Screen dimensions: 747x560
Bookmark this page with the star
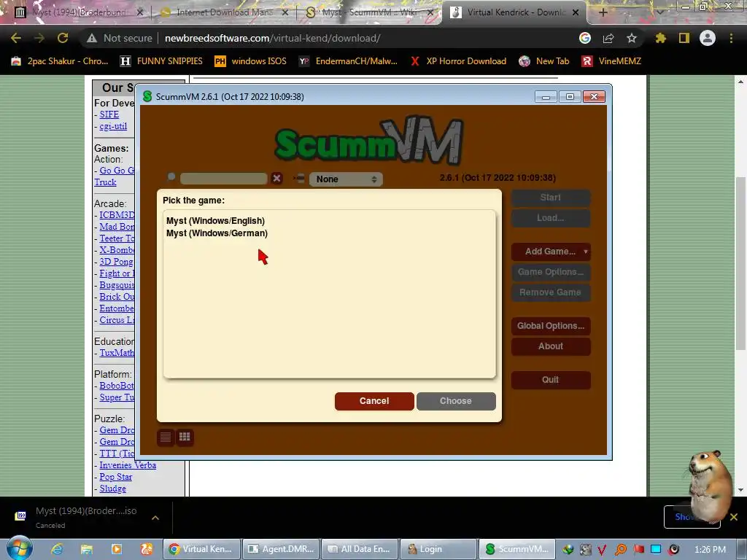tap(632, 38)
